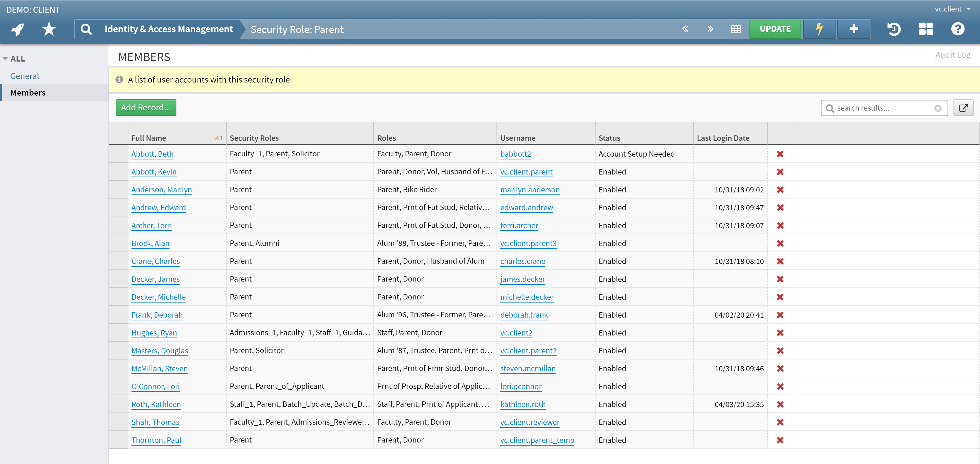Open O'Connor, Lori name link
This screenshot has height=464, width=980.
(x=155, y=386)
